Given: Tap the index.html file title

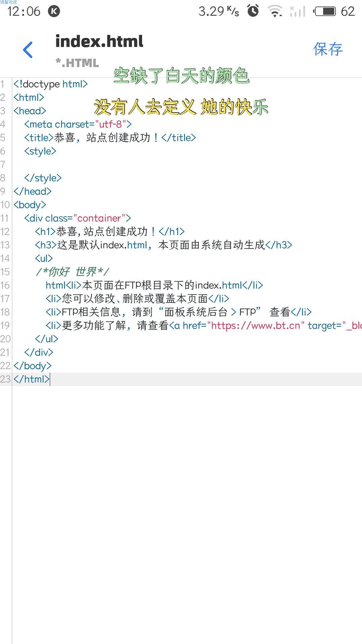Looking at the screenshot, I should (x=99, y=42).
